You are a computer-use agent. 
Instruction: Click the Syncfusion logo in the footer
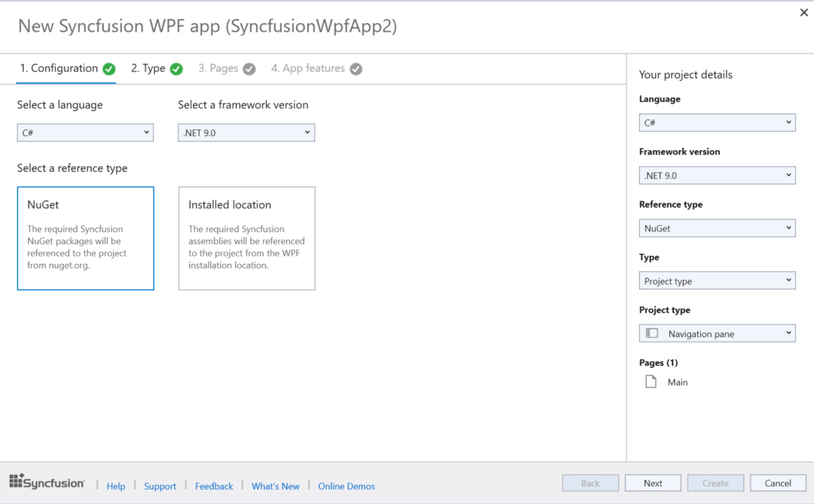[46, 482]
